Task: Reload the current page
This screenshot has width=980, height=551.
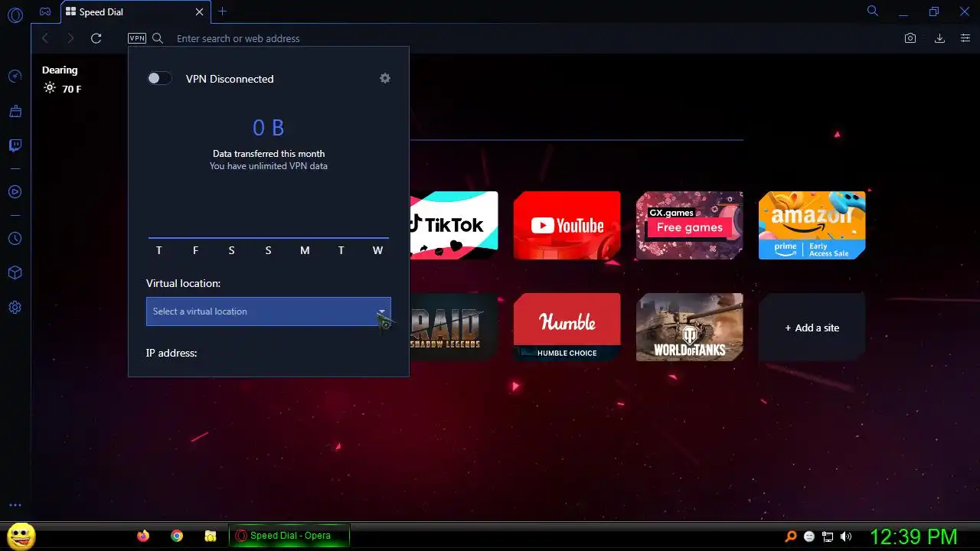Action: click(96, 38)
